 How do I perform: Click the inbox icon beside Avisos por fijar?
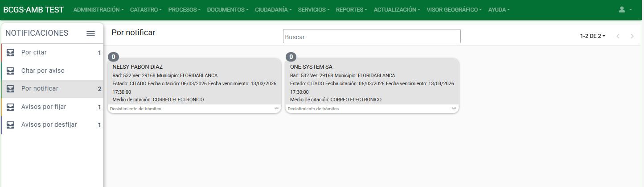point(11,107)
